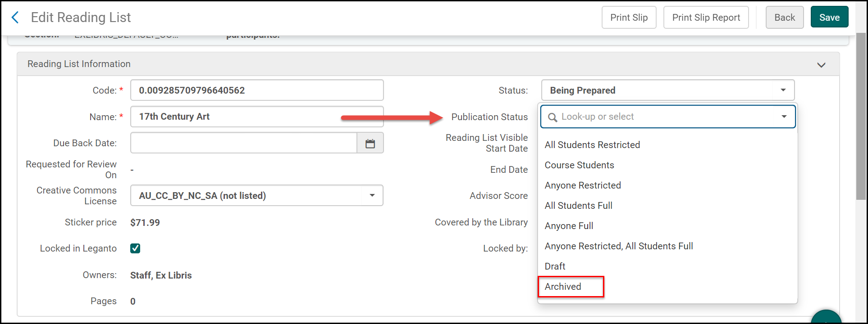
Task: Click the Publication Status dropdown arrow
Action: pyautogui.click(x=784, y=117)
